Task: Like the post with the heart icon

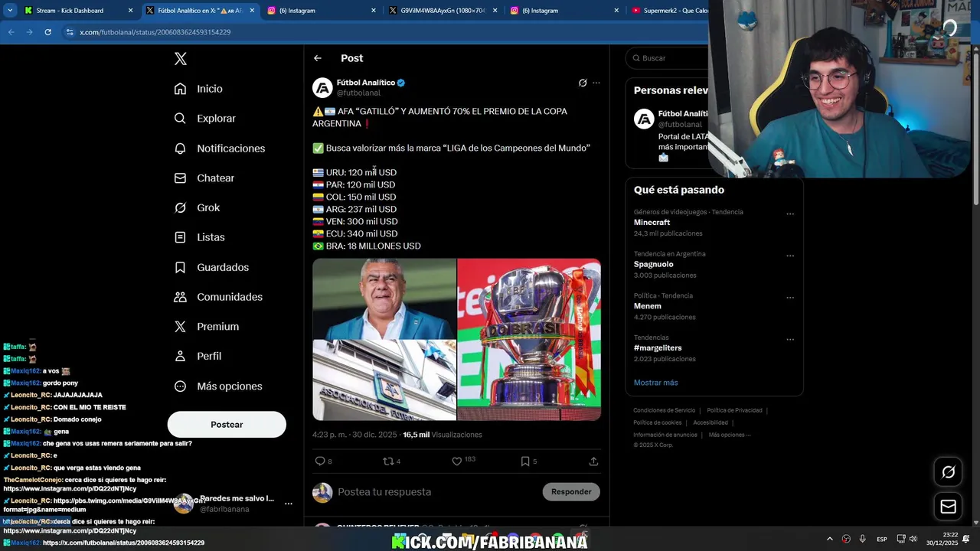Action: 457,461
